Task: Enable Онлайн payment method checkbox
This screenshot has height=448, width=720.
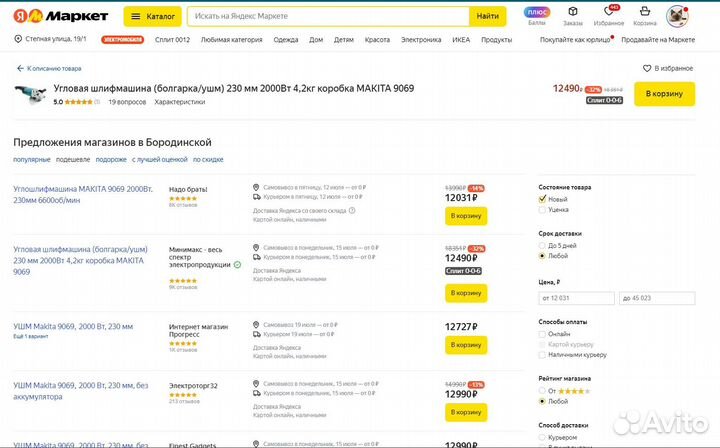Action: coord(542,334)
